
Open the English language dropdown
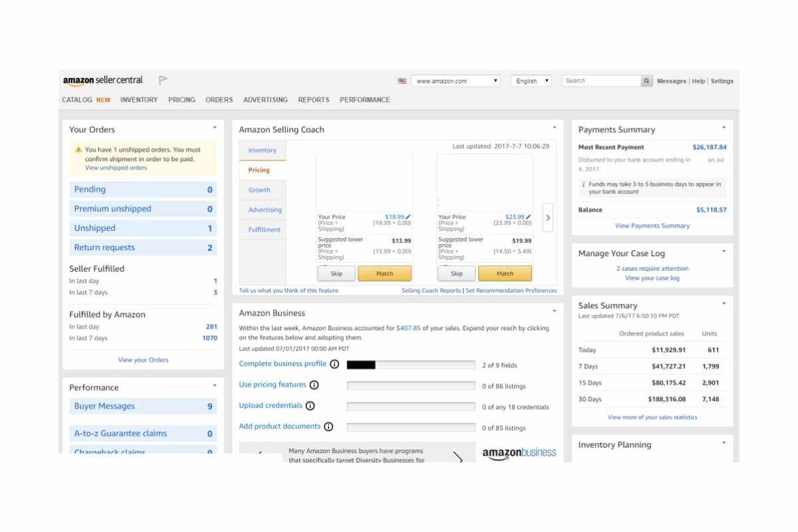(x=531, y=81)
